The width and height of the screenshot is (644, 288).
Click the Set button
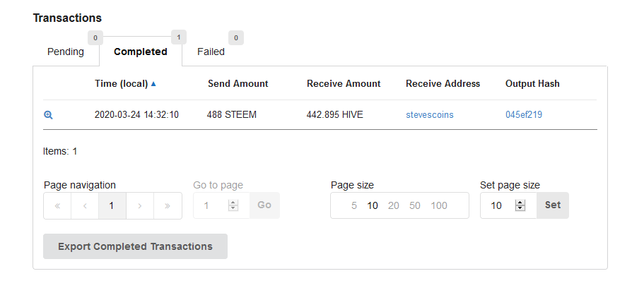click(x=553, y=205)
